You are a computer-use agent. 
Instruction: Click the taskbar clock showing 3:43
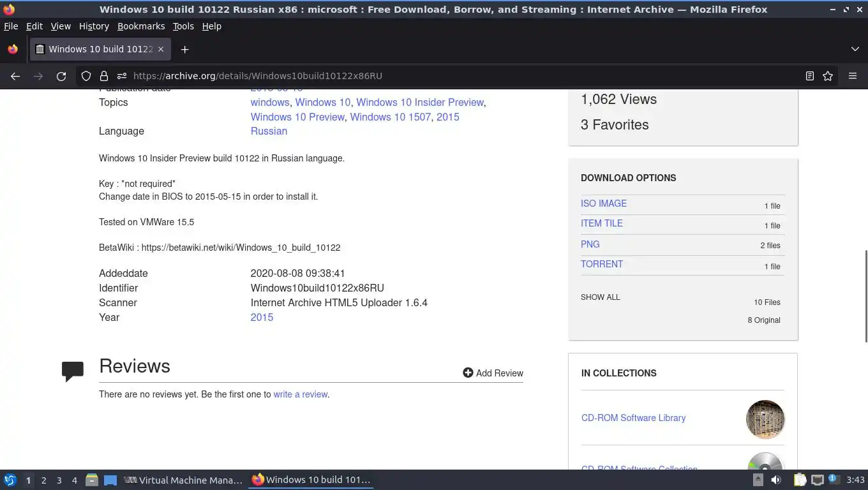point(855,480)
